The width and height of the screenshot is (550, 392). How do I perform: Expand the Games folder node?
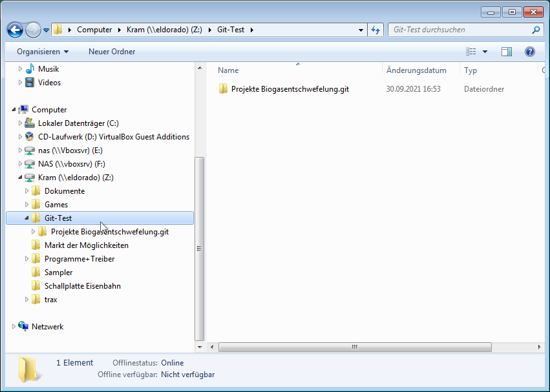pyautogui.click(x=26, y=205)
